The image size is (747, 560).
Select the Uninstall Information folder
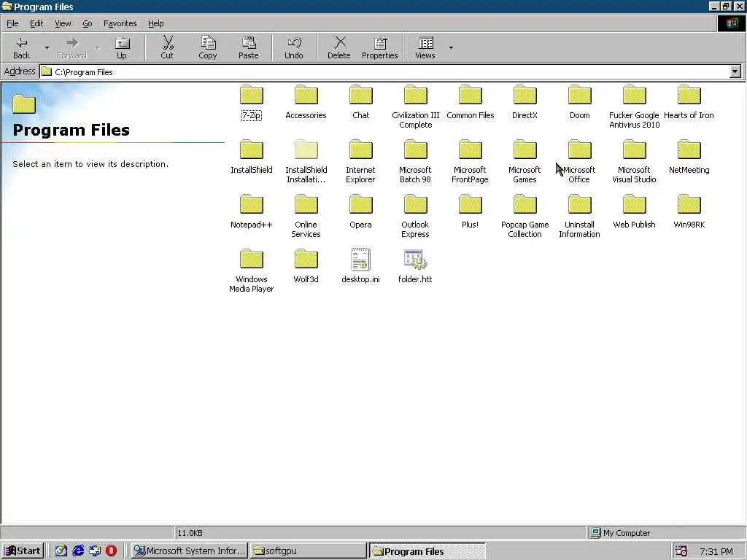coord(580,216)
